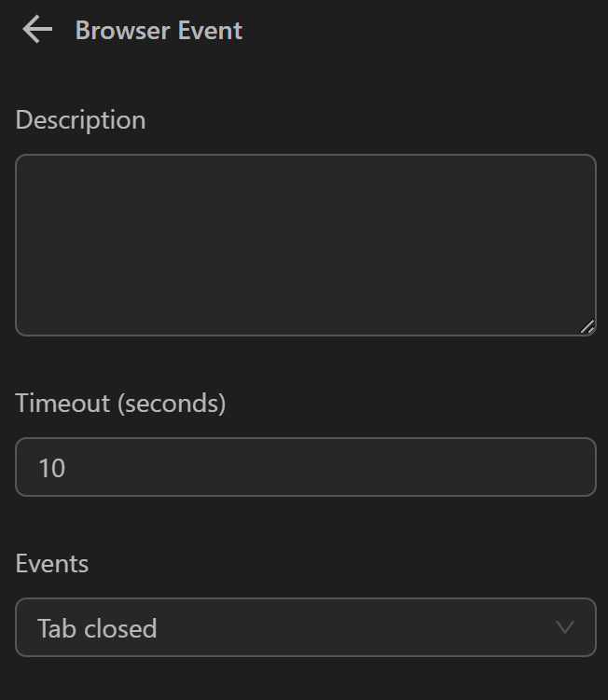Open the Events dropdown

coord(305,627)
